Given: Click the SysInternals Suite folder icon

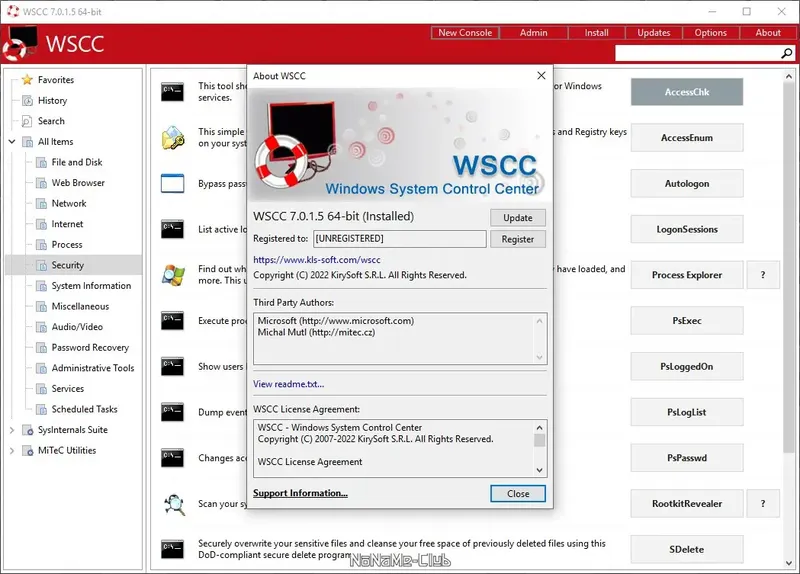Looking at the screenshot, I should [28, 430].
